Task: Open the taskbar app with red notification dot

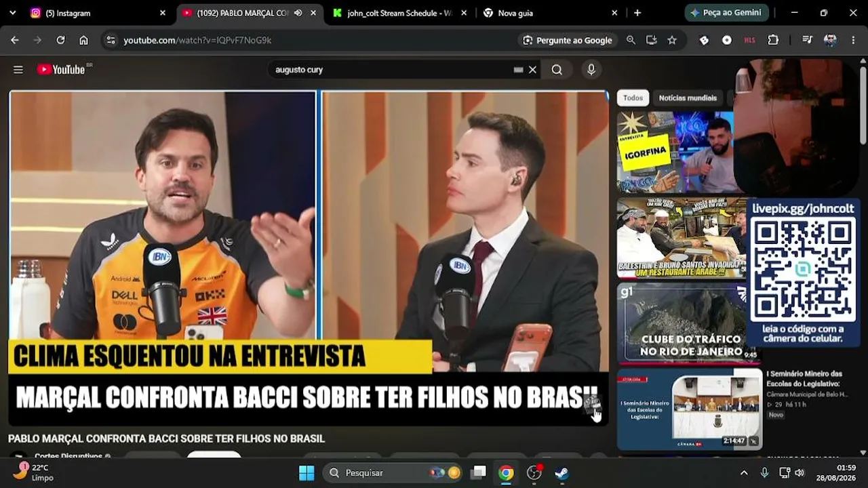Action: point(534,472)
